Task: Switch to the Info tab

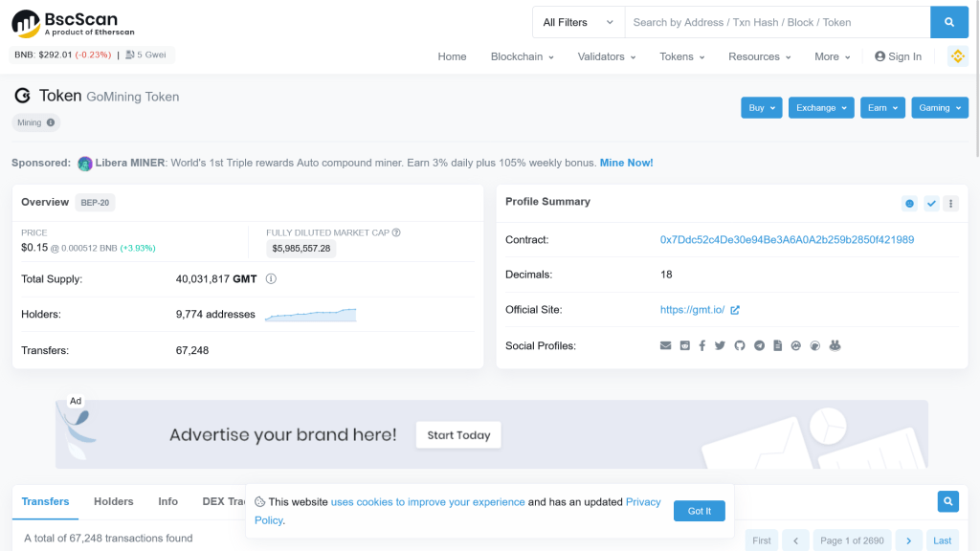Action: click(168, 501)
